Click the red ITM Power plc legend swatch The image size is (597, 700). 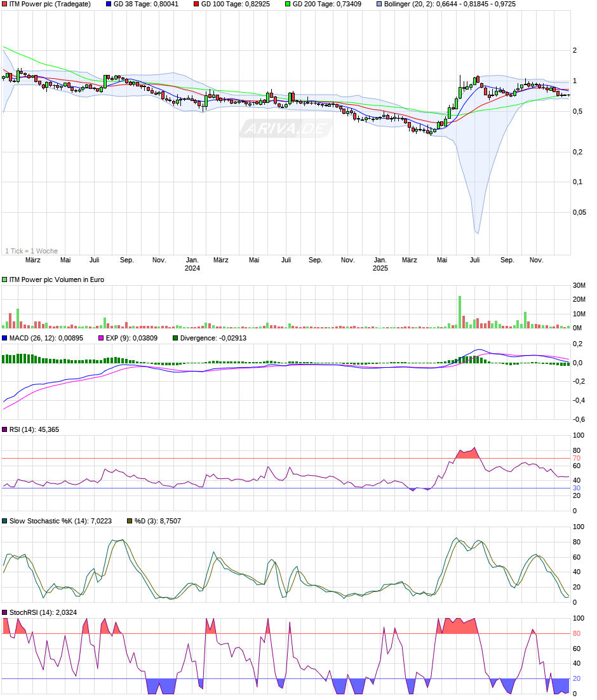tap(4, 4)
